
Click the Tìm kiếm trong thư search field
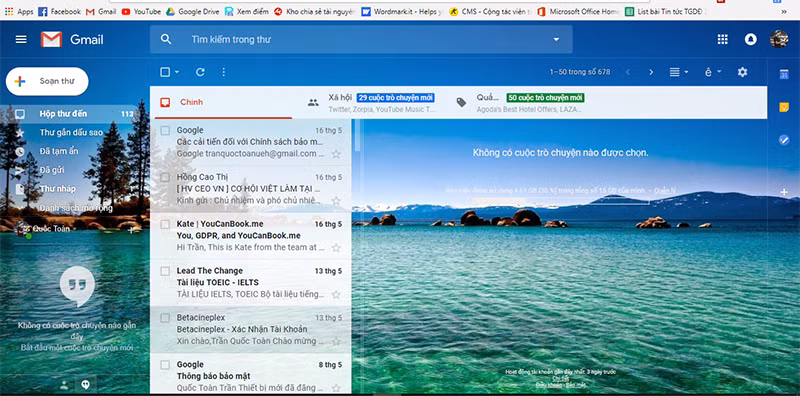coord(361,39)
